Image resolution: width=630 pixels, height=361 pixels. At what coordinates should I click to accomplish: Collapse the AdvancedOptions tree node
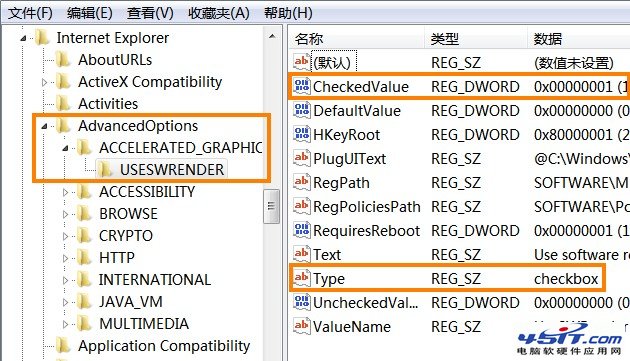click(44, 126)
